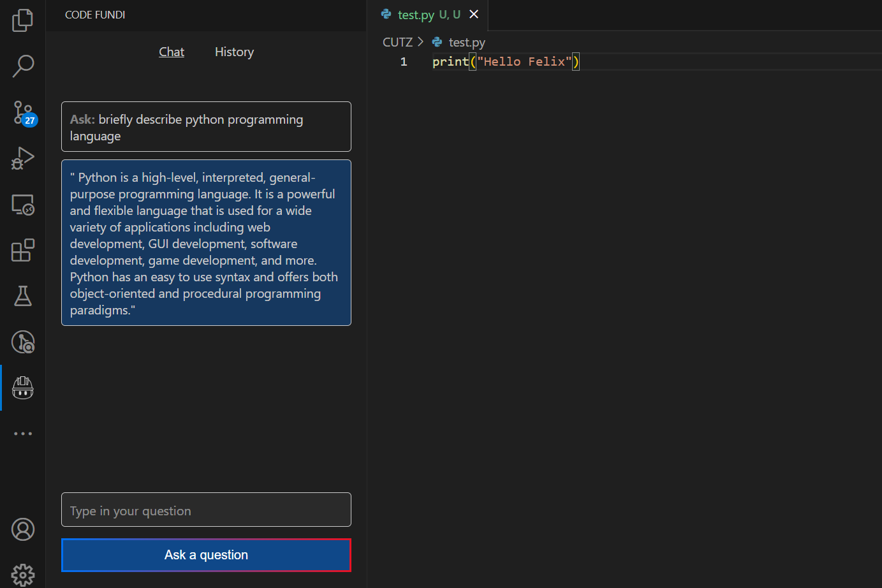Click the test.py breadcrumb item
The width and height of the screenshot is (882, 588).
(466, 42)
